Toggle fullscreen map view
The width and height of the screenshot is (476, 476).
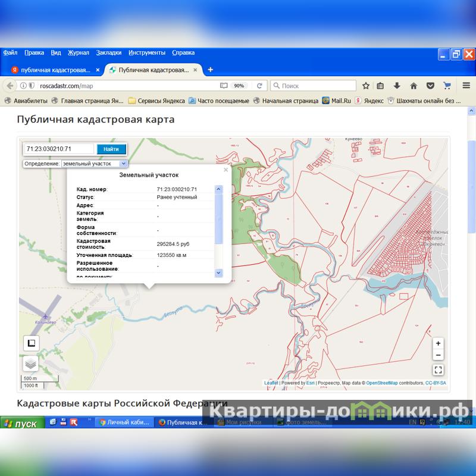click(x=439, y=370)
